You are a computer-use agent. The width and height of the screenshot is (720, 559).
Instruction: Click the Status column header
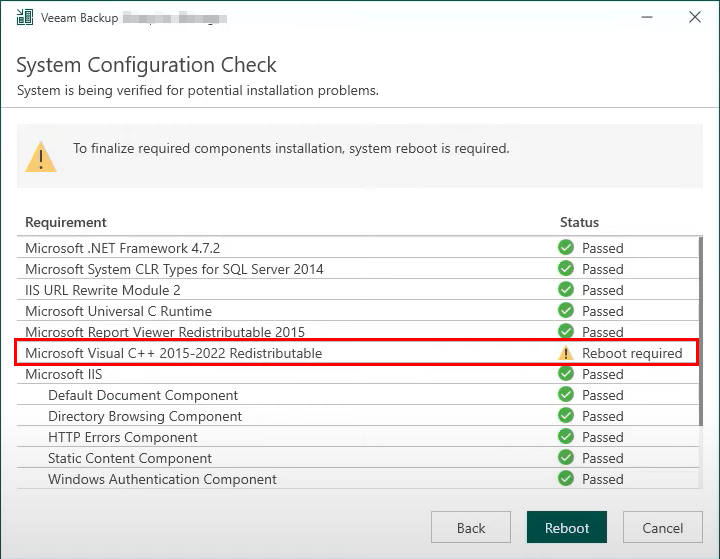tap(579, 222)
